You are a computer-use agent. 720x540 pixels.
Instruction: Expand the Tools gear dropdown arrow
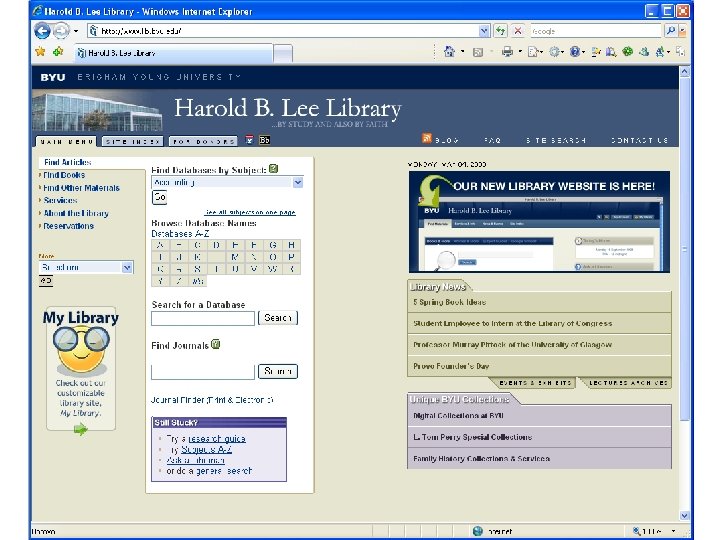click(563, 52)
